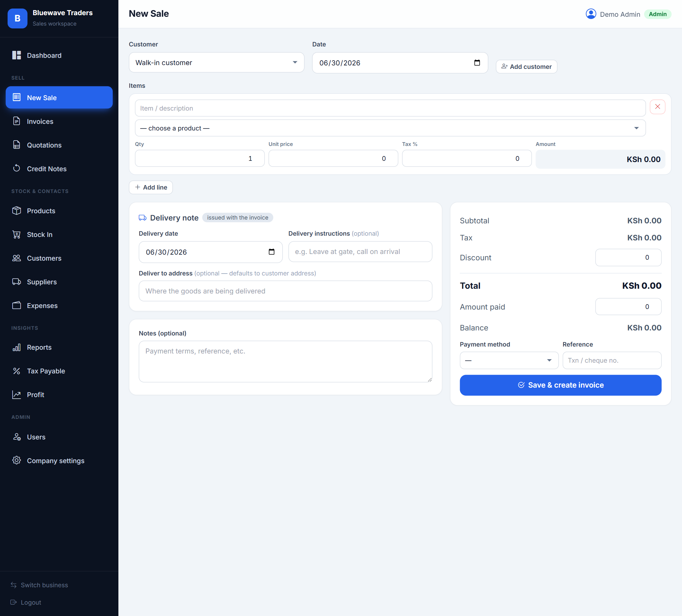Click the Logout exit icon
The height and width of the screenshot is (616, 682).
point(14,602)
